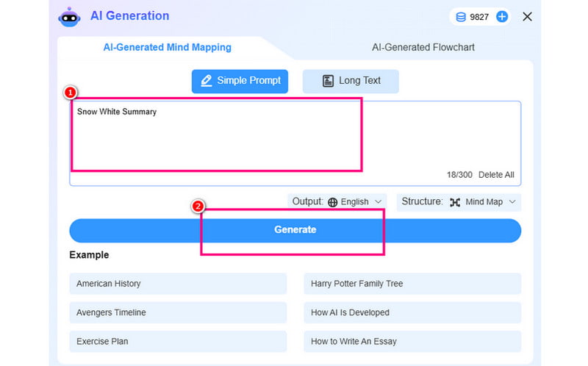The width and height of the screenshot is (588, 366).
Task: Switch to AI-Generated Mind Mapping tab
Action: (168, 47)
